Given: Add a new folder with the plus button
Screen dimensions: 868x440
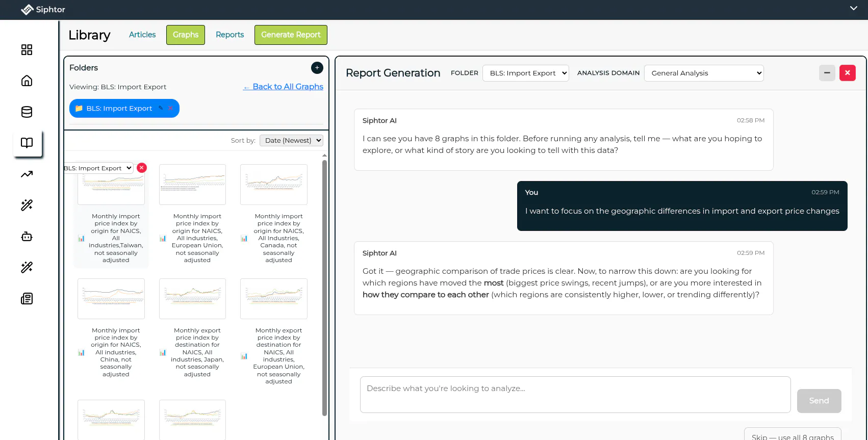Looking at the screenshot, I should (317, 67).
